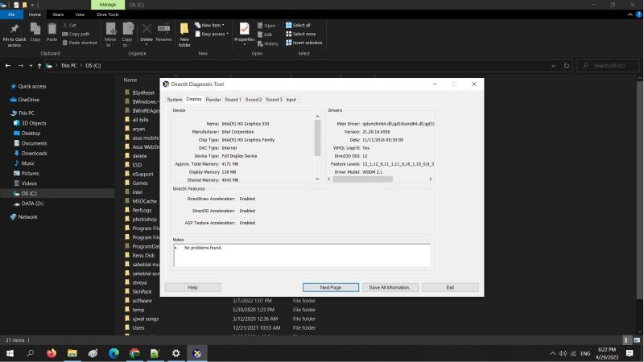
Task: Expand the address bar history dropdown
Action: click(553, 66)
